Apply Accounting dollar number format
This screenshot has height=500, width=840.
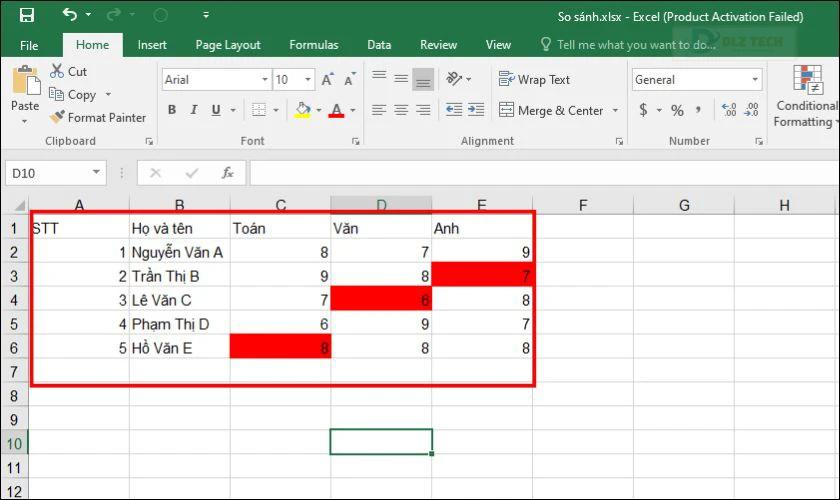pos(643,110)
